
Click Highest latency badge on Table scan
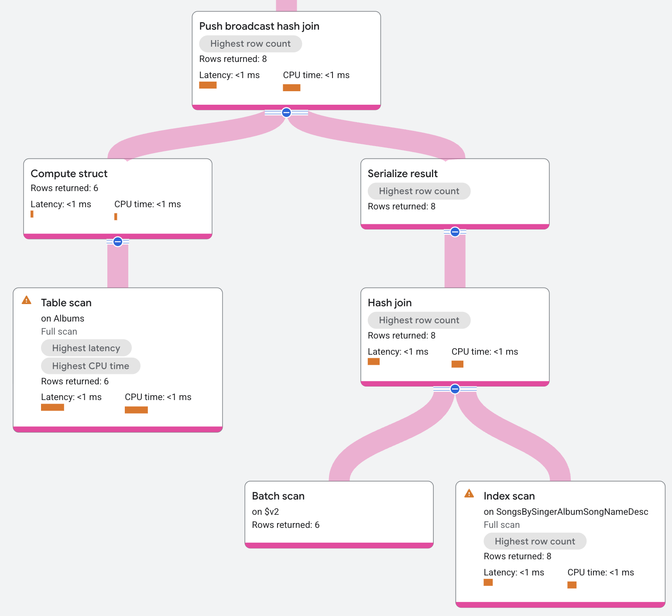(86, 348)
